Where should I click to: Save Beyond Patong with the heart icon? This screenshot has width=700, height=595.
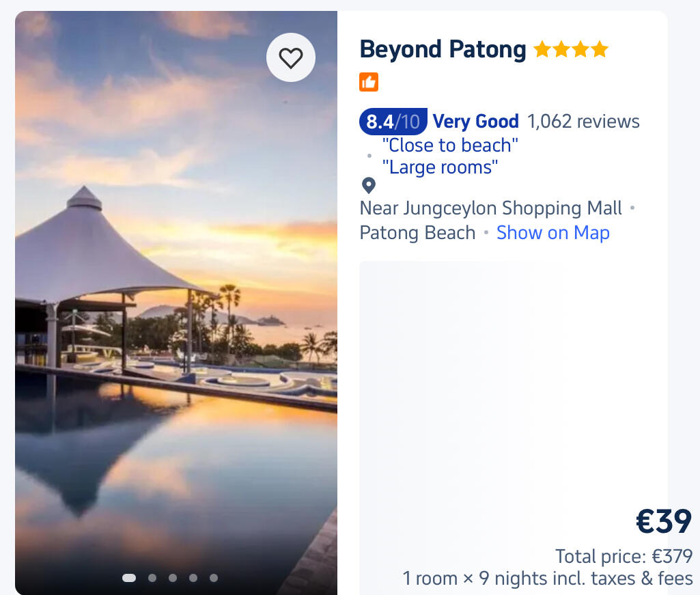pos(291,58)
